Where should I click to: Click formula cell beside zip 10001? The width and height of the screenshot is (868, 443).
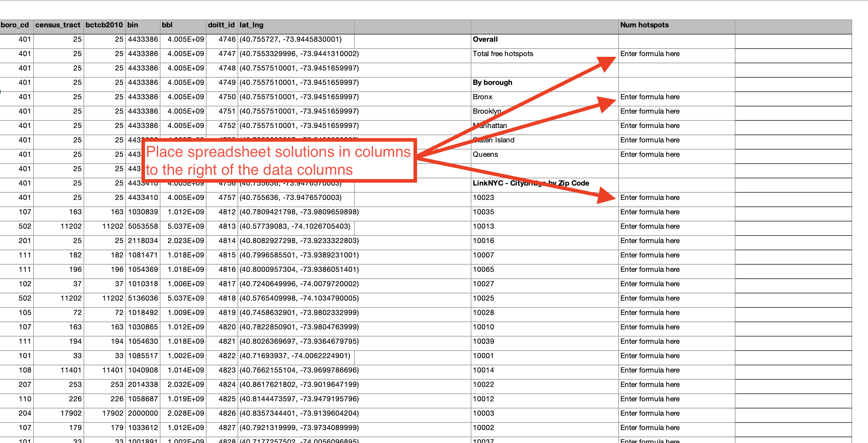coord(677,358)
